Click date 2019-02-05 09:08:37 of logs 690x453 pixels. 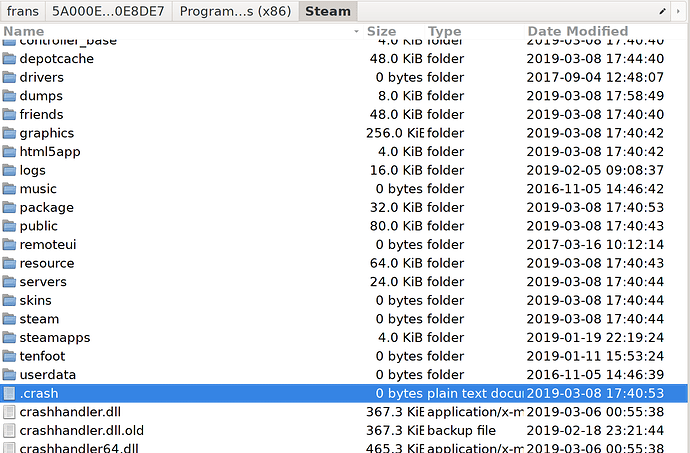pos(595,170)
